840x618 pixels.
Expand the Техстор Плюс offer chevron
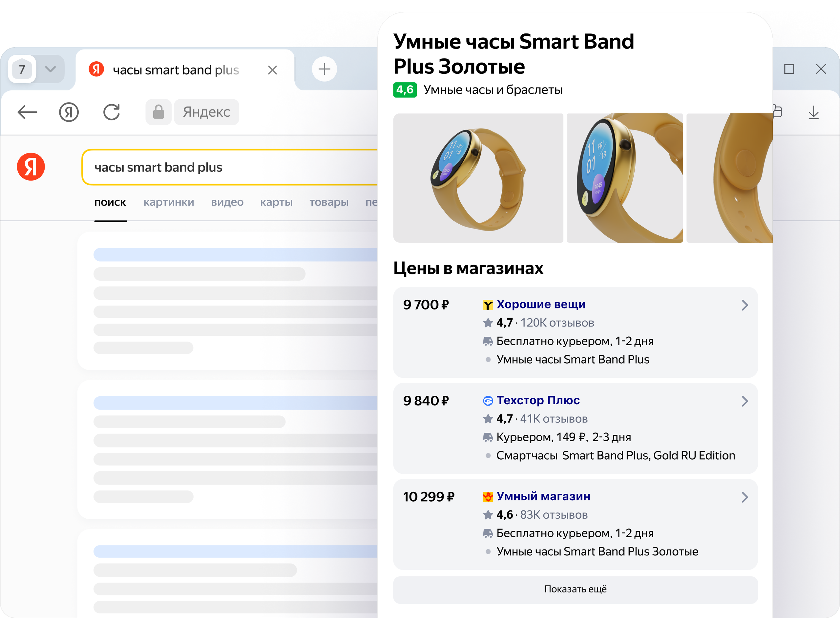(745, 401)
